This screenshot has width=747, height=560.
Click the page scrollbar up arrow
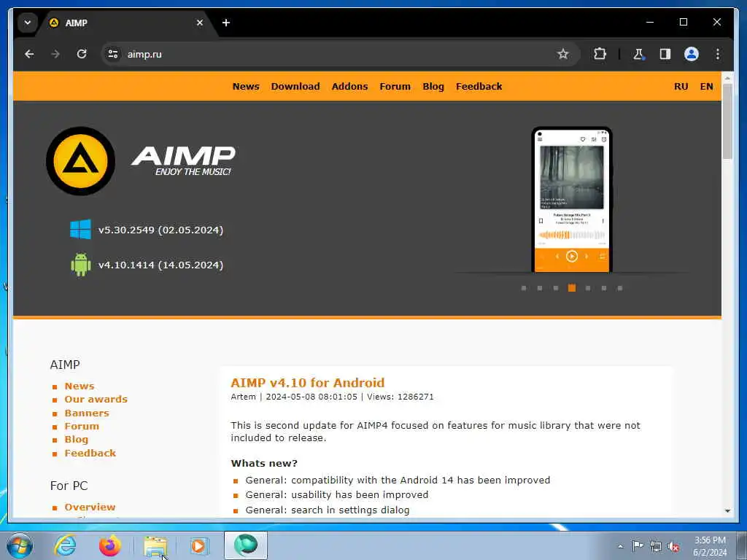(727, 77)
